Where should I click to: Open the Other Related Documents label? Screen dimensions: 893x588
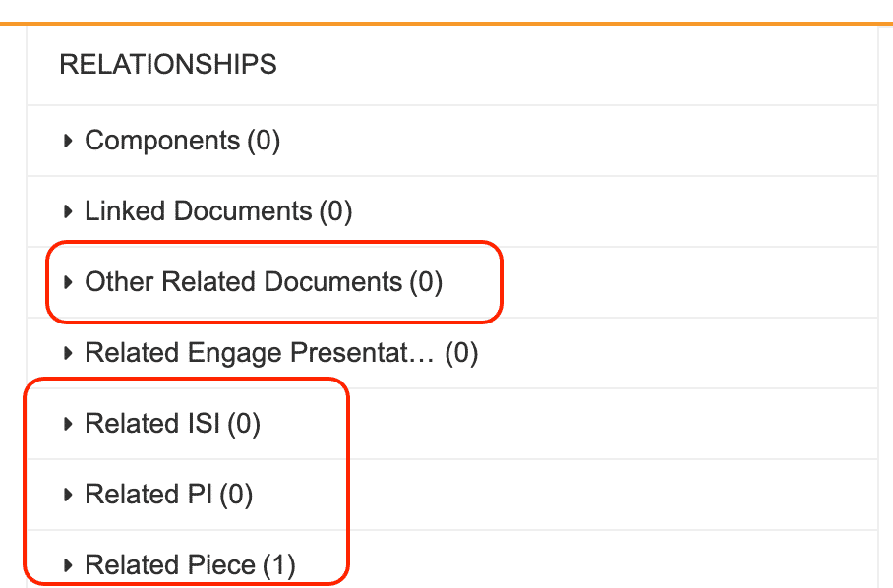pos(243,282)
